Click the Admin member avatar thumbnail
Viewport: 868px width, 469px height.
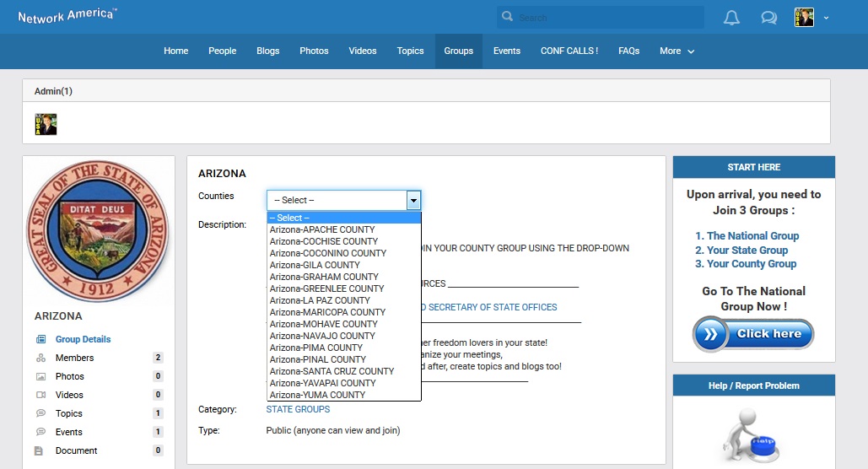[x=46, y=125]
